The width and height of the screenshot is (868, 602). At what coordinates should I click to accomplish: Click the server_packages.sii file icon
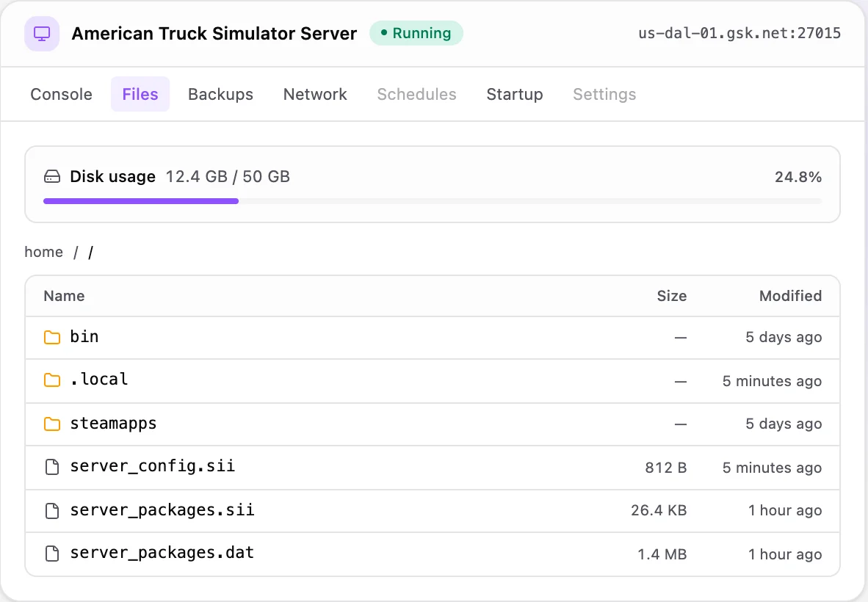(x=52, y=510)
